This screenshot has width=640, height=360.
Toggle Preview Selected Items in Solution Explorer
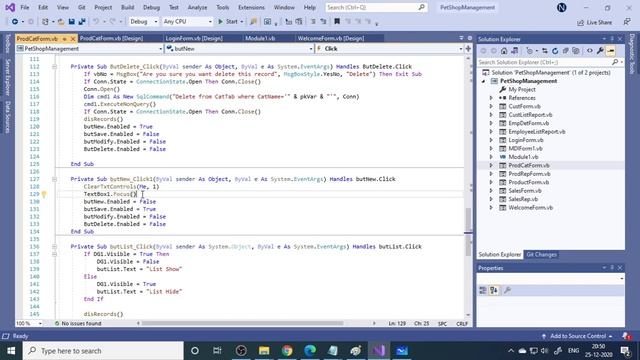tap(611, 51)
